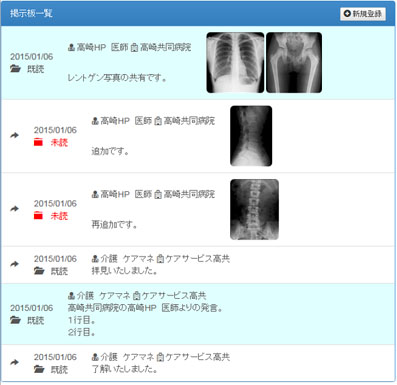The height and width of the screenshot is (385, 397).
Task: Click the user icon in 了解いたしました post
Action: coord(95,357)
